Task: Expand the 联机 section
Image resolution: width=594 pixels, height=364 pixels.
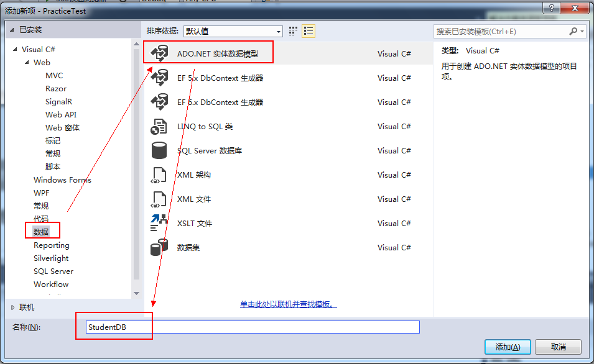Action: 12,307
